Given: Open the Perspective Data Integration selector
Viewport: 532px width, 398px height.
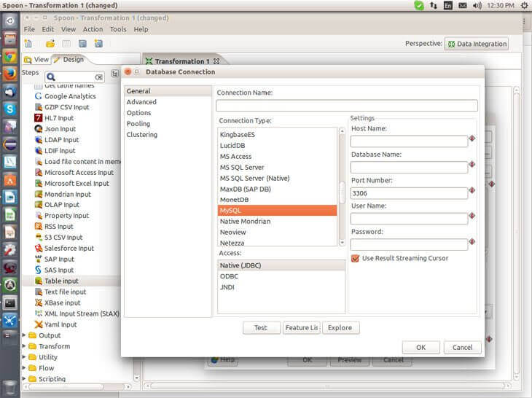Looking at the screenshot, I should [477, 44].
